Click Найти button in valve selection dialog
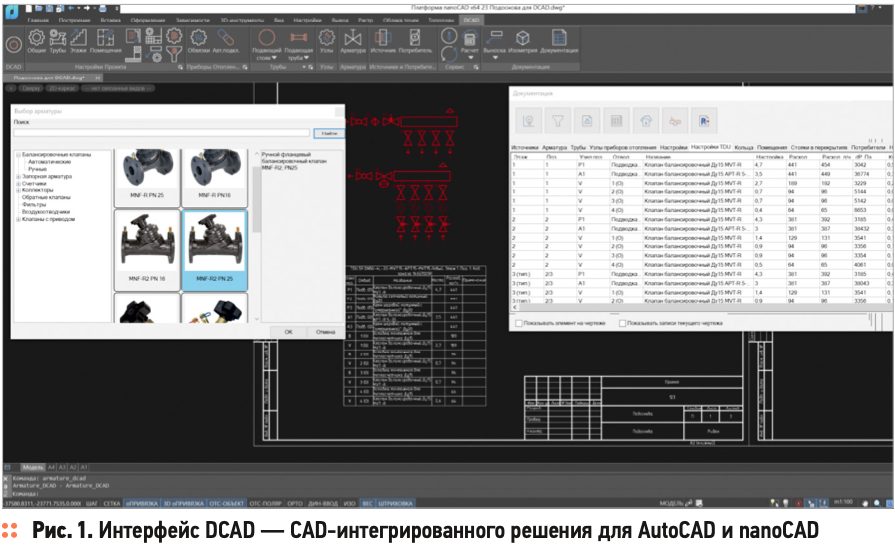The width and height of the screenshot is (895, 546). point(329,133)
